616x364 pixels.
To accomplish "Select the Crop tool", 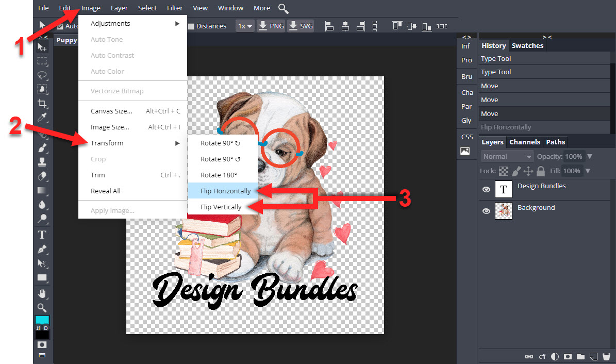I will [42, 104].
